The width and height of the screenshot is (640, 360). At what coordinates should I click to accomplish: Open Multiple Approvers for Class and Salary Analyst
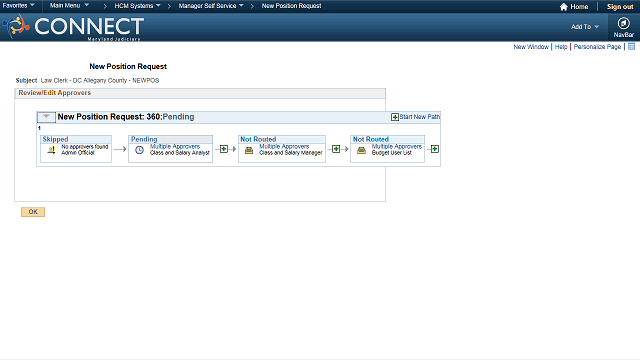click(x=175, y=146)
